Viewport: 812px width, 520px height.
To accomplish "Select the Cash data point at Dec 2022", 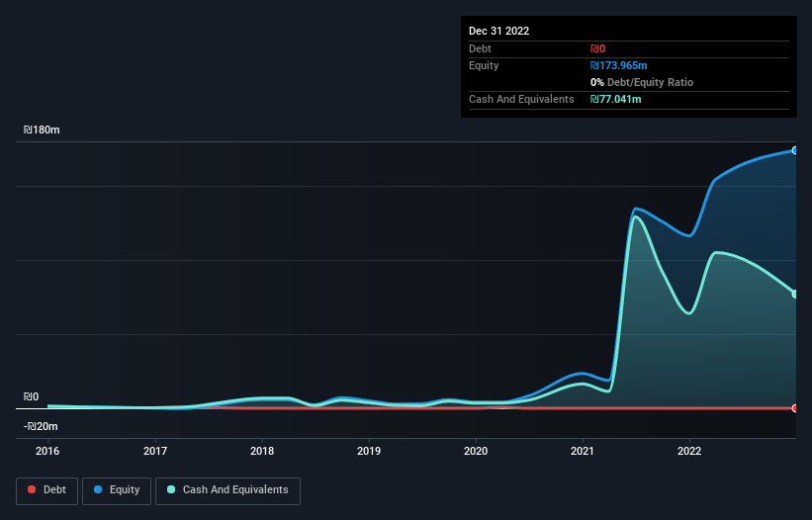I will 795,294.
